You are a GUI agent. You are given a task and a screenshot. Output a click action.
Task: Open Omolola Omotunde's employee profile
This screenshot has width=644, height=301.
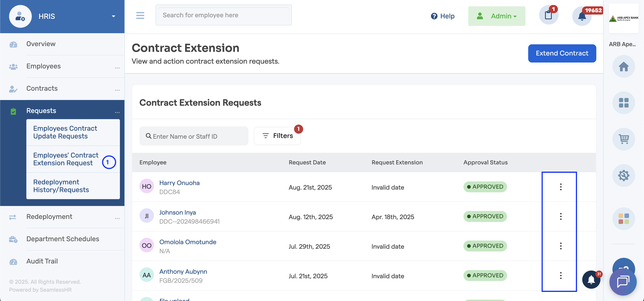pos(188,242)
